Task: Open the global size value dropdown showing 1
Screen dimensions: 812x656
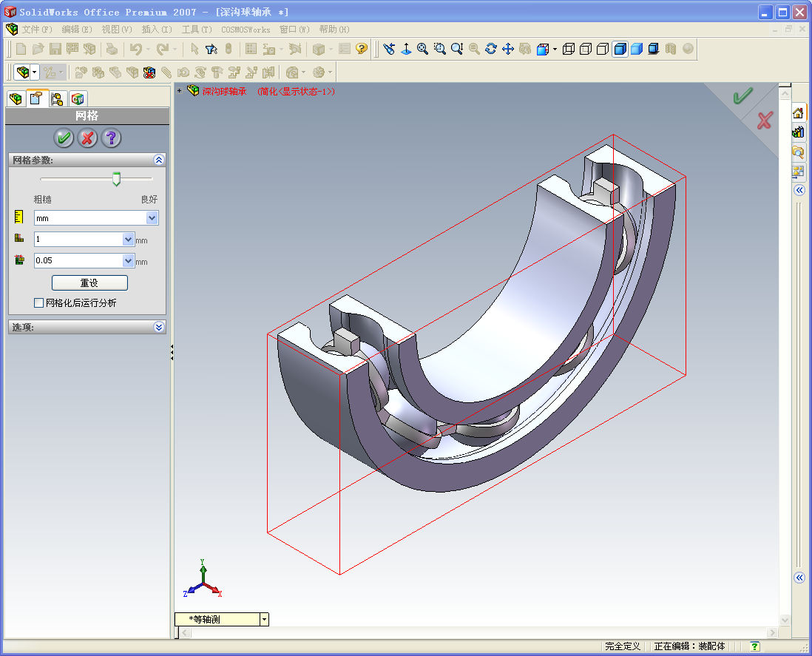Action: pos(129,239)
